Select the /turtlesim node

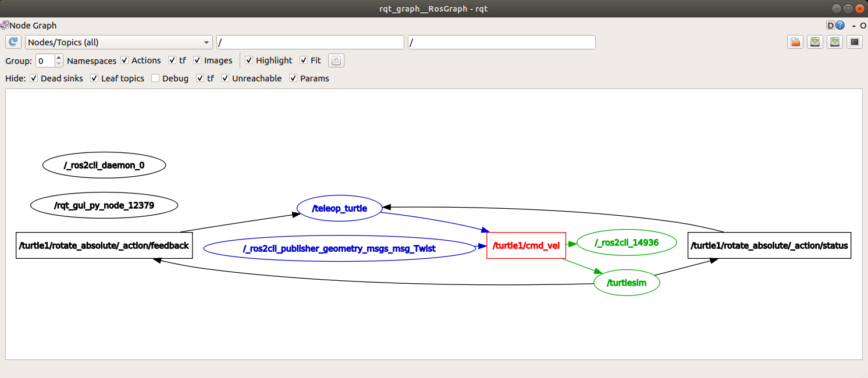coord(627,283)
